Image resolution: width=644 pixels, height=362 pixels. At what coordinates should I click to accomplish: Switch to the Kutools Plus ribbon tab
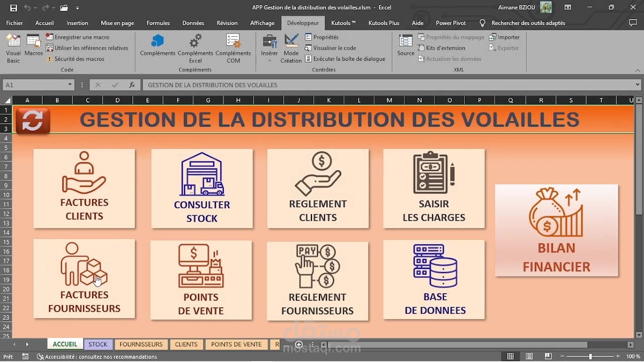point(383,23)
